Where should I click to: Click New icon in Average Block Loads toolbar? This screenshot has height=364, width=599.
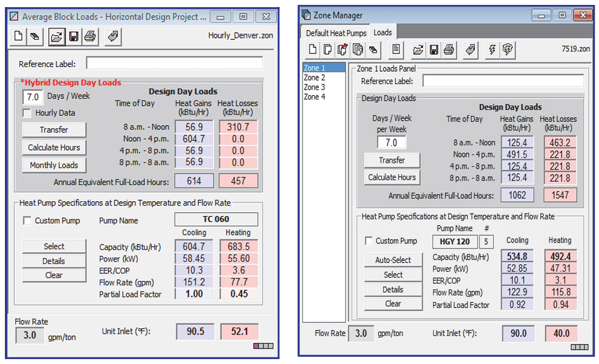point(18,37)
